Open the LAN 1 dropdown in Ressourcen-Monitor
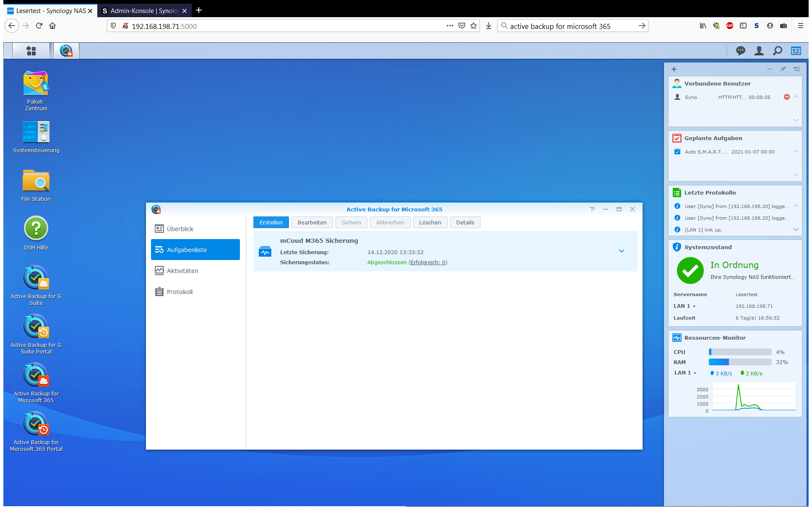The height and width of the screenshot is (510, 812). [685, 373]
